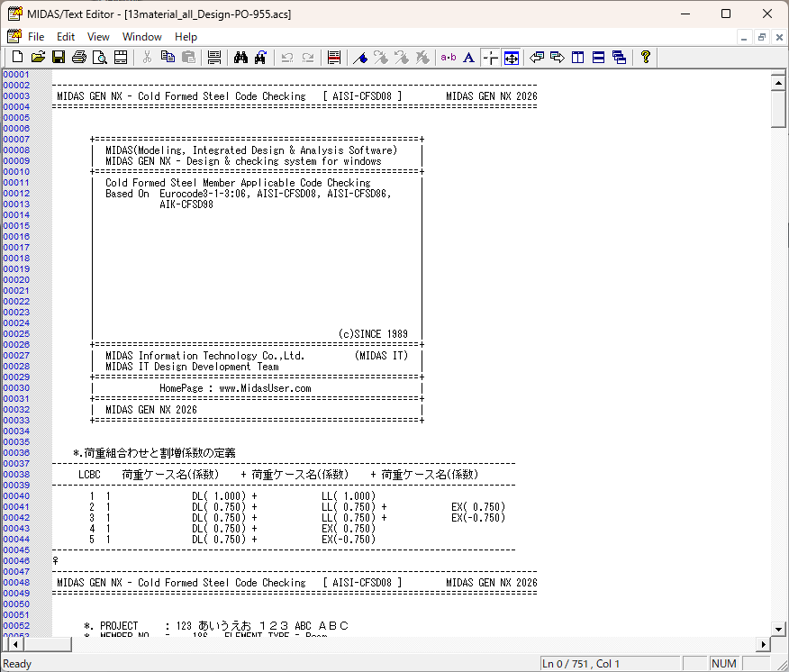
Task: Print the document using the printer icon
Action: (x=79, y=58)
